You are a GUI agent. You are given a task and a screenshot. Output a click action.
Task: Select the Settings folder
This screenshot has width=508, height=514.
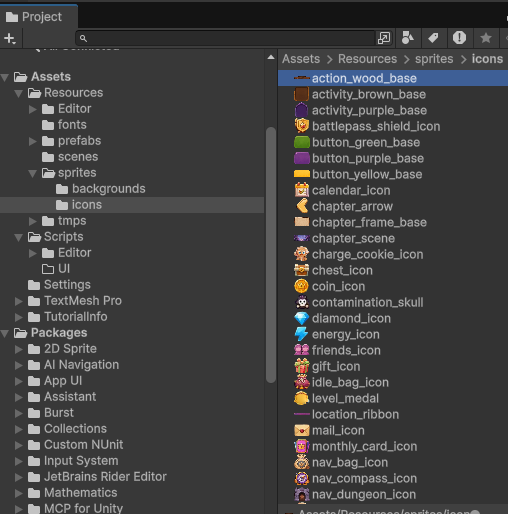pos(59,285)
